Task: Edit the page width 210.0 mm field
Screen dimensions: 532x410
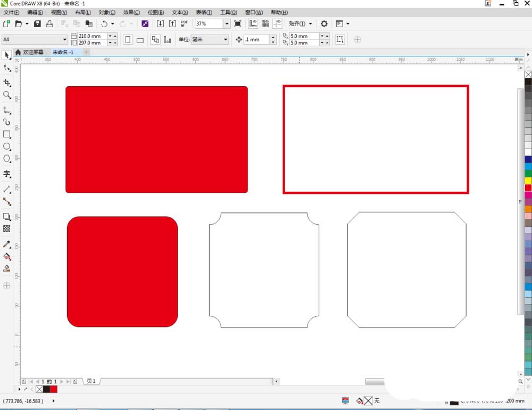Action: coord(93,36)
